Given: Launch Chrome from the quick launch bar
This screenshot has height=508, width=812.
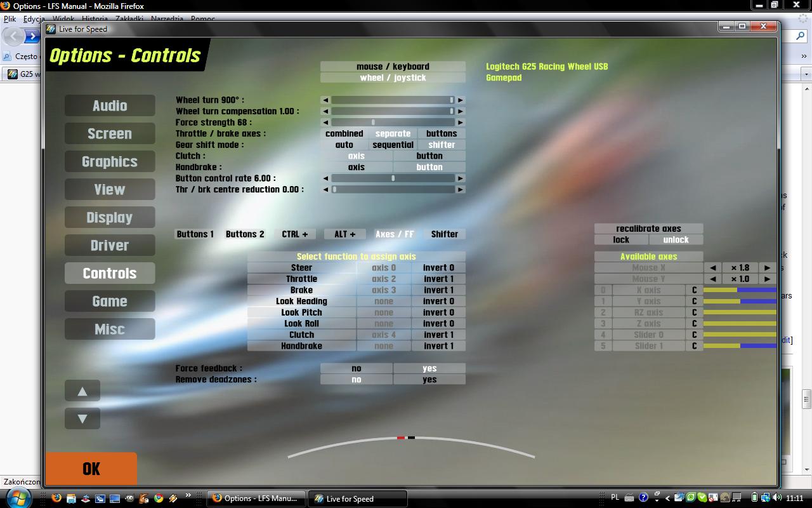Looking at the screenshot, I should point(159,498).
